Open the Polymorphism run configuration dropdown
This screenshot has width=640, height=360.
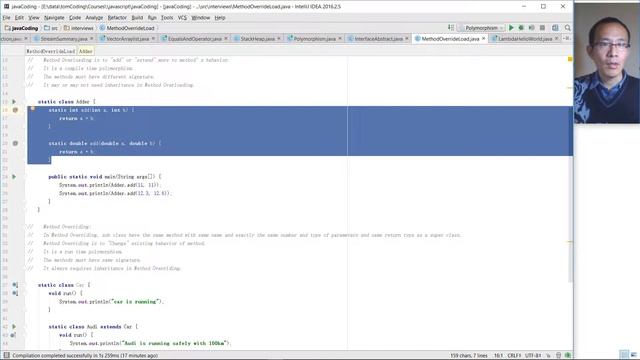pos(481,28)
